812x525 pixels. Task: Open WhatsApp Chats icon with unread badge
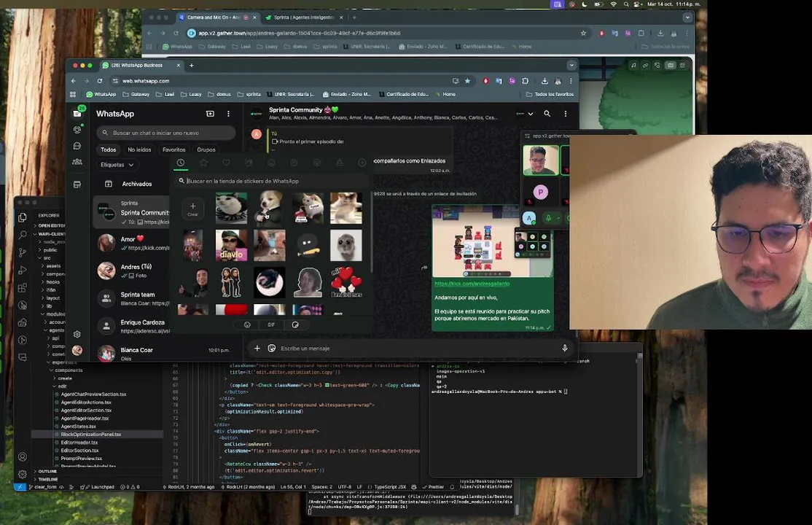(x=77, y=113)
